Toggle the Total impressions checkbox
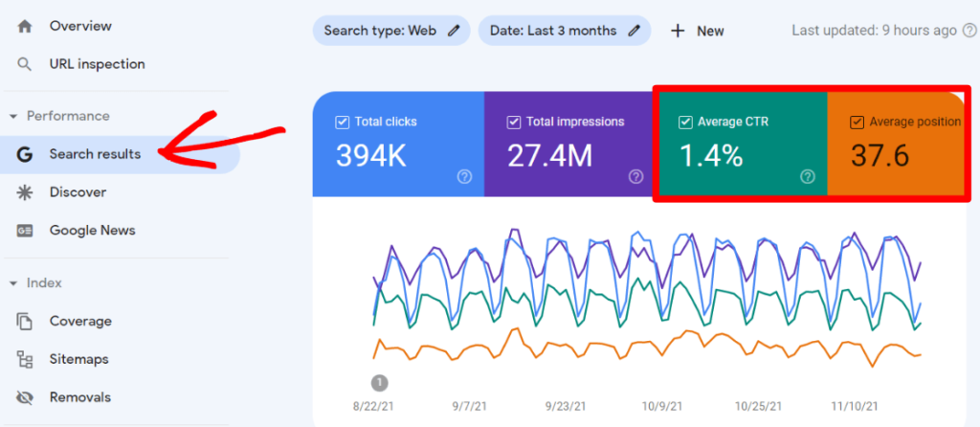Image resolution: width=980 pixels, height=427 pixels. (x=514, y=123)
